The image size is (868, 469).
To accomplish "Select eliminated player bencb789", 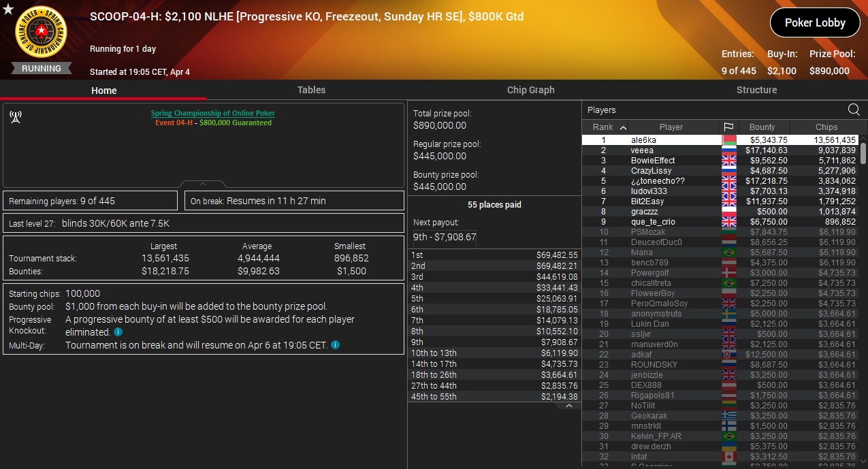I will point(720,263).
